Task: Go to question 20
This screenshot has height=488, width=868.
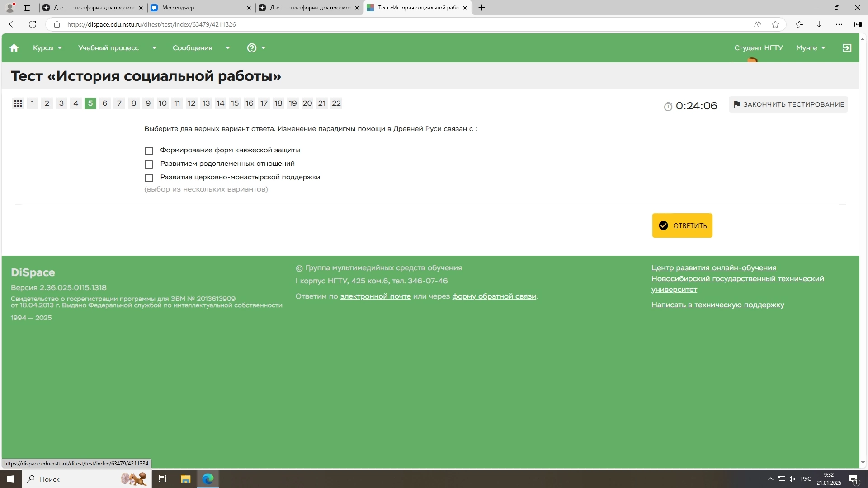Action: pos(307,103)
